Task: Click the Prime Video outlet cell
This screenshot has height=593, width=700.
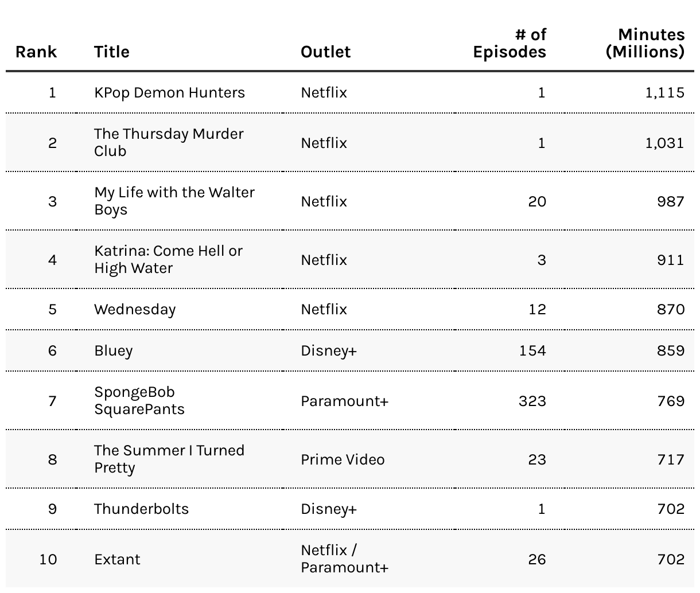Action: tap(343, 460)
